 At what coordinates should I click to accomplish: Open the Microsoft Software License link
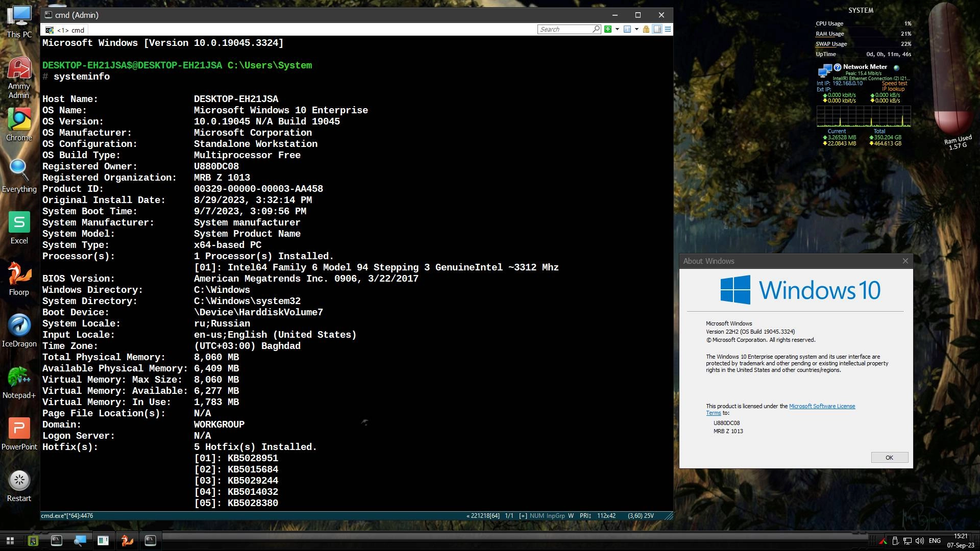click(x=822, y=406)
